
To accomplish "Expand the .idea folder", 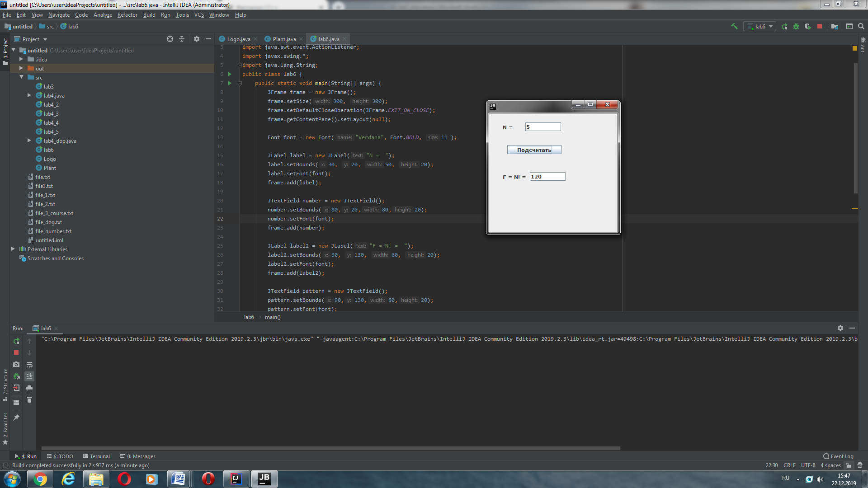I will [x=21, y=59].
